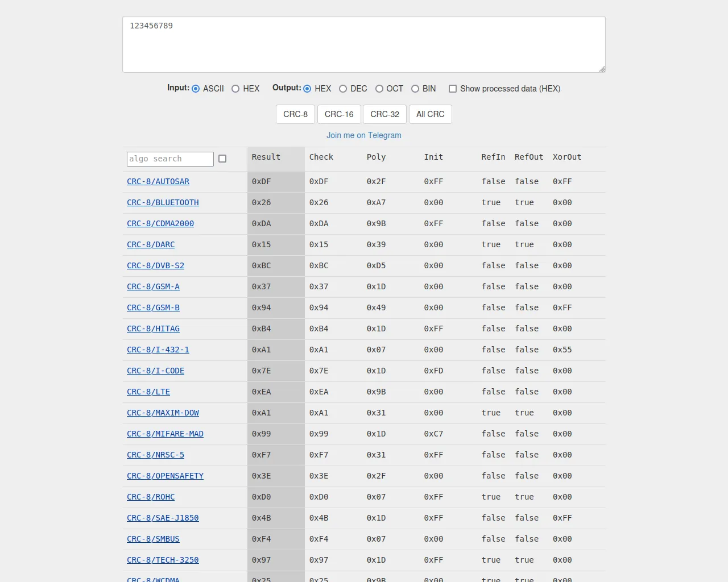The width and height of the screenshot is (728, 582).
Task: Select the ASCII input radio button
Action: (x=196, y=89)
